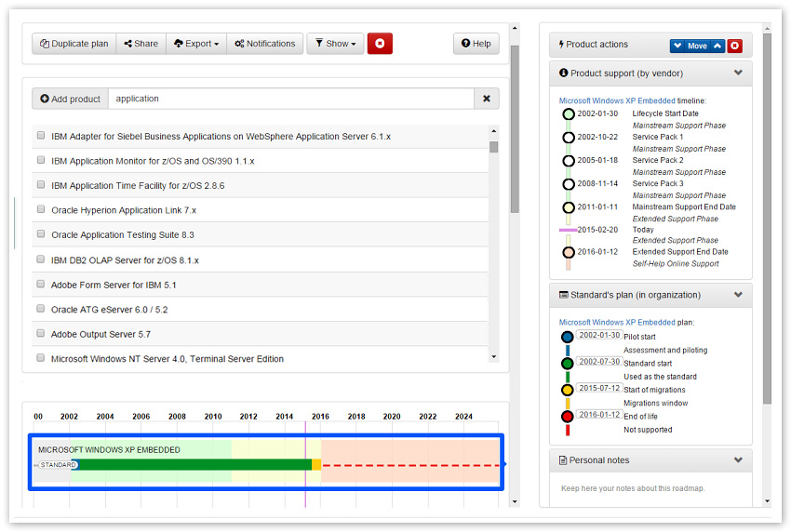791x532 pixels.
Task: Click the Lifecycle Start Date 2002-01-30 marker
Action: [569, 114]
